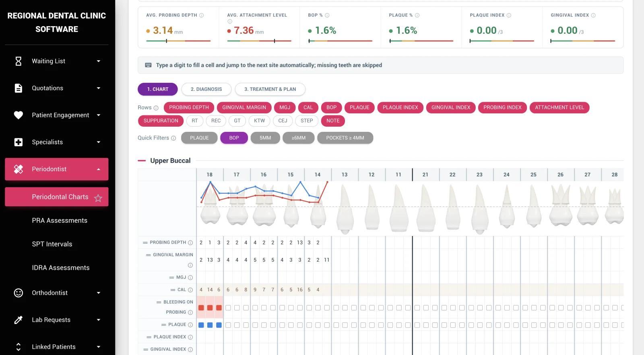
Task: Expand the Quotations menu arrow
Action: [x=99, y=88]
